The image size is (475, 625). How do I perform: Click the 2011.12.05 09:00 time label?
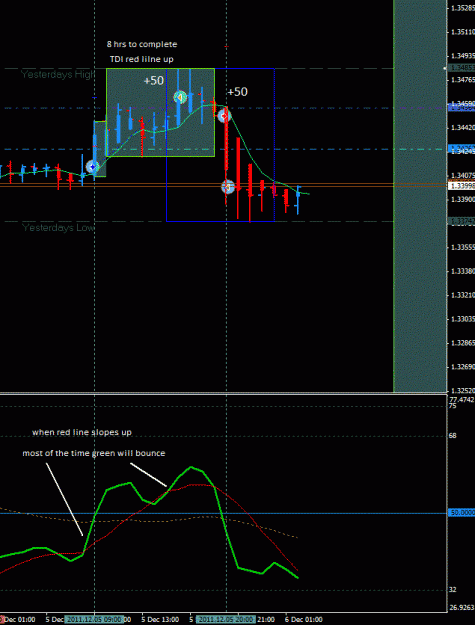94,619
